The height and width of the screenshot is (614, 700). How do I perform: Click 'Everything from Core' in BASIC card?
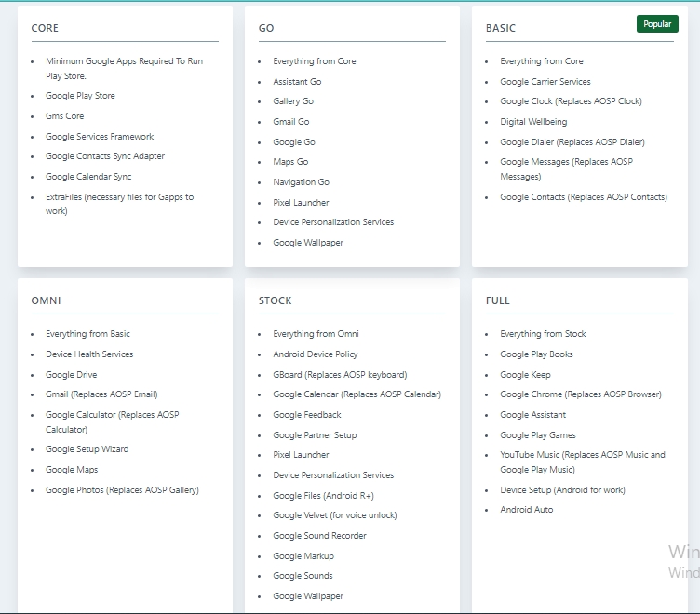coord(542,61)
